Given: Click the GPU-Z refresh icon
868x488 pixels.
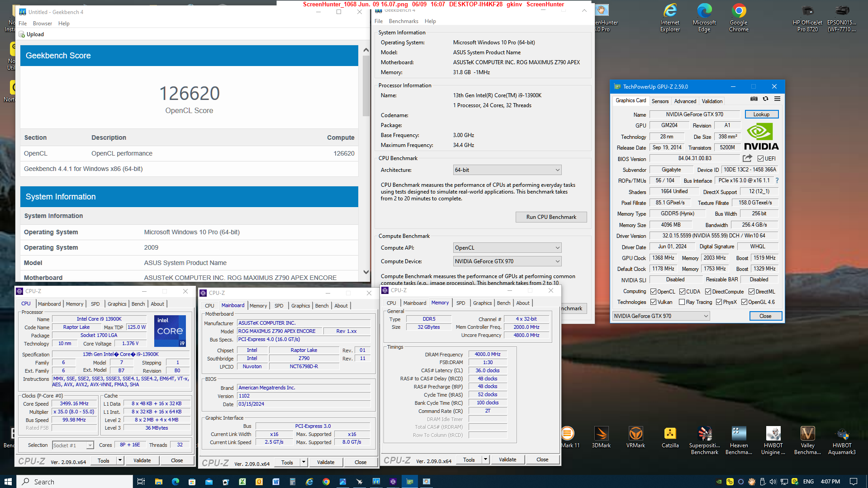Looking at the screenshot, I should pyautogui.click(x=765, y=99).
